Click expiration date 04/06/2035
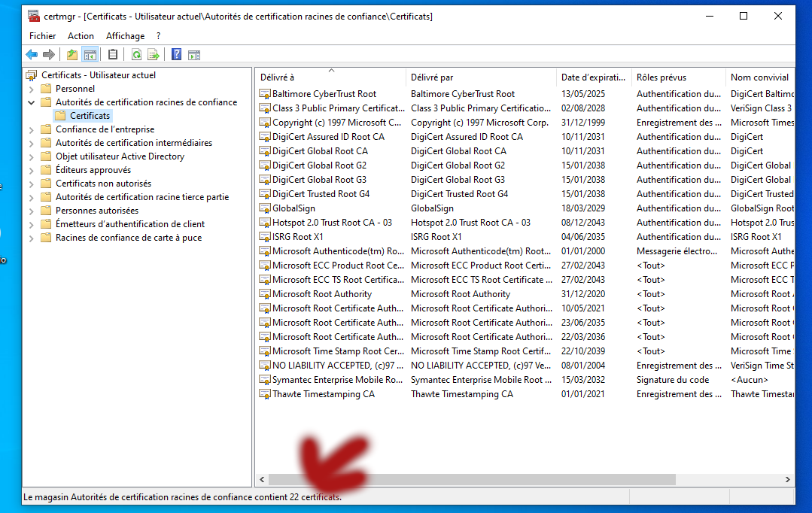Image resolution: width=812 pixels, height=513 pixels. click(583, 237)
